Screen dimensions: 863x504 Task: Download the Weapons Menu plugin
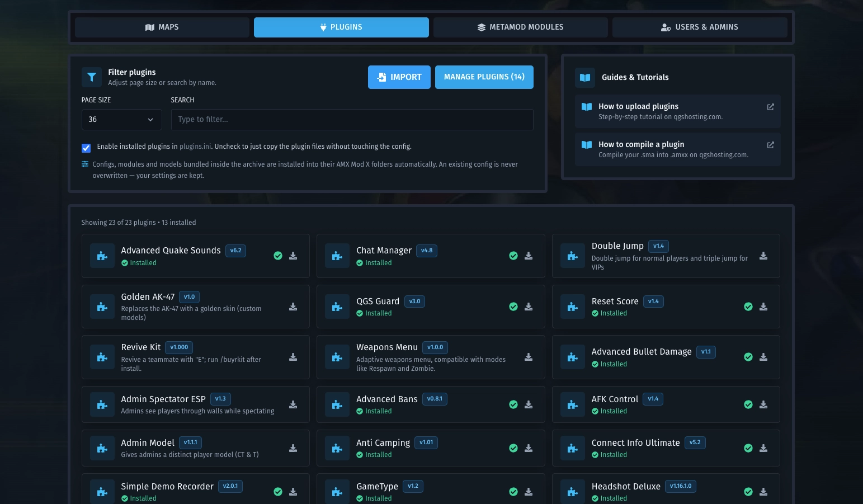(529, 357)
